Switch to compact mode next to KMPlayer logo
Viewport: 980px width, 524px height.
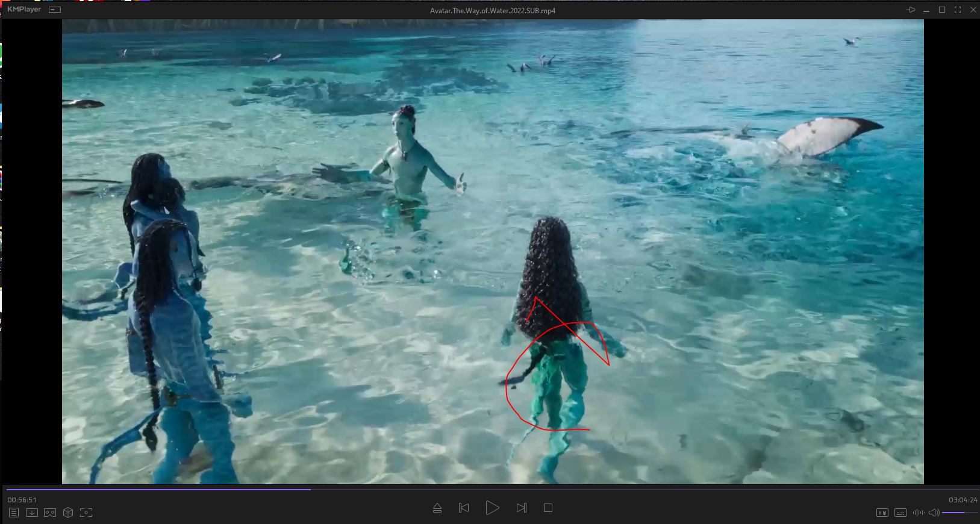[55, 10]
